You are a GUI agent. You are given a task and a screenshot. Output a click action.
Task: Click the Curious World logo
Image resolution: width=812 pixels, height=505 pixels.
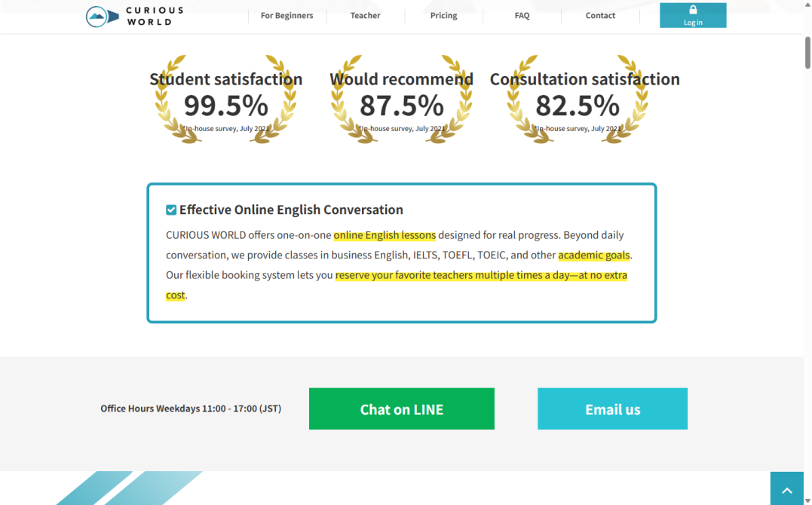(x=135, y=16)
